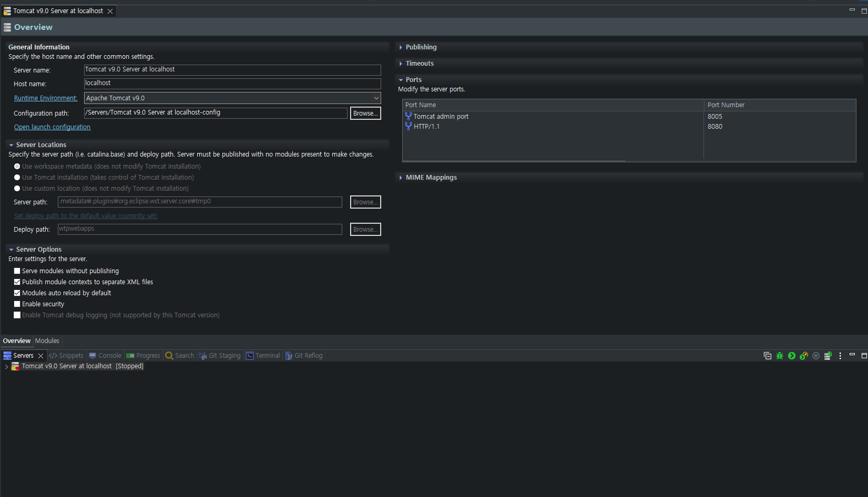The image size is (868, 497).
Task: Select Use Tomcat installation radio option
Action: coord(17,178)
